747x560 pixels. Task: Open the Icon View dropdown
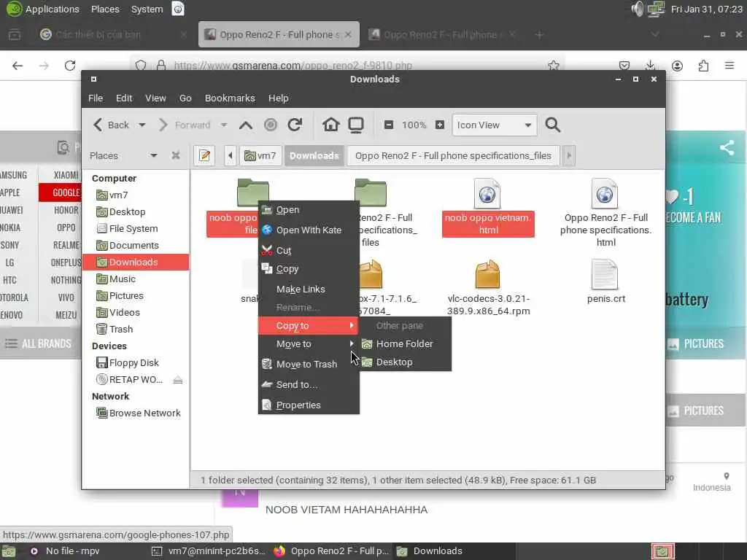point(495,125)
